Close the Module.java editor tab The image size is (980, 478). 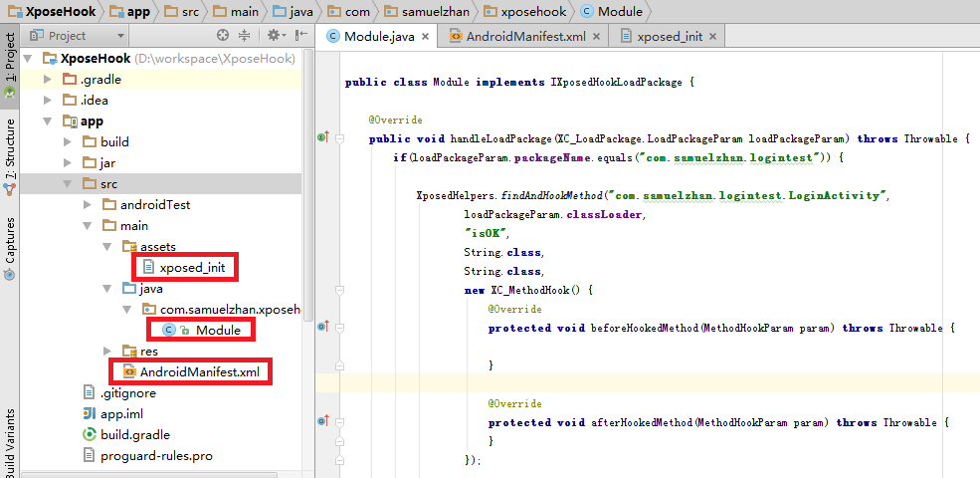coord(425,37)
